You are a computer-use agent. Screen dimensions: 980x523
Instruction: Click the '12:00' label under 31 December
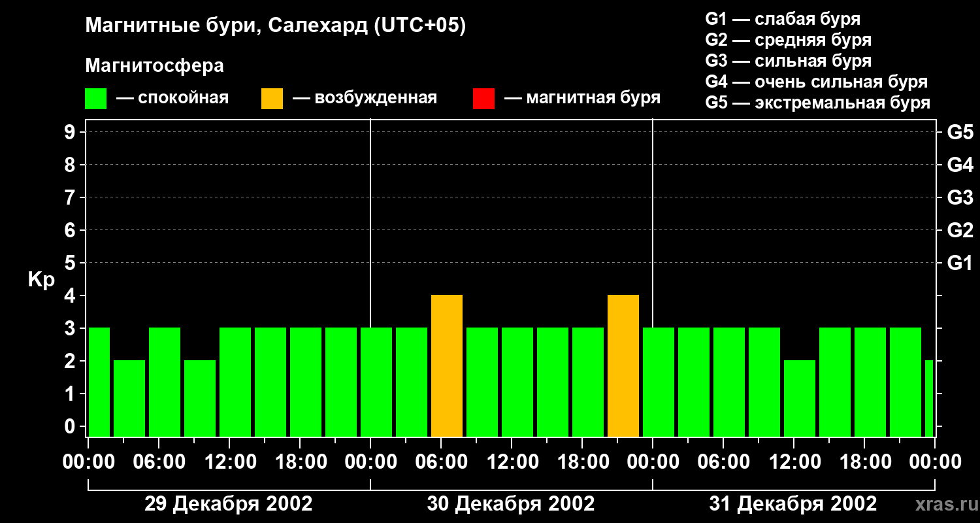[x=794, y=462]
